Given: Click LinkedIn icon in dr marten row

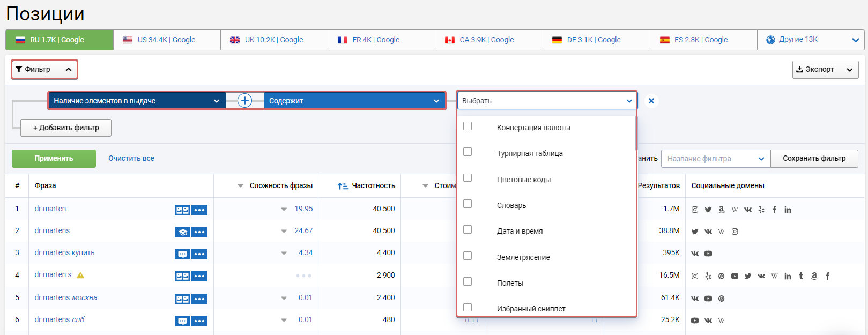Looking at the screenshot, I should [x=788, y=210].
